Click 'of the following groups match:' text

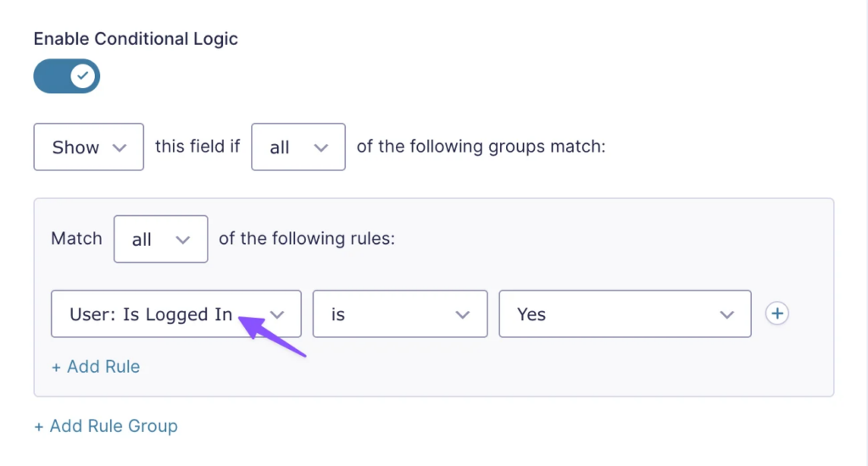coord(481,146)
